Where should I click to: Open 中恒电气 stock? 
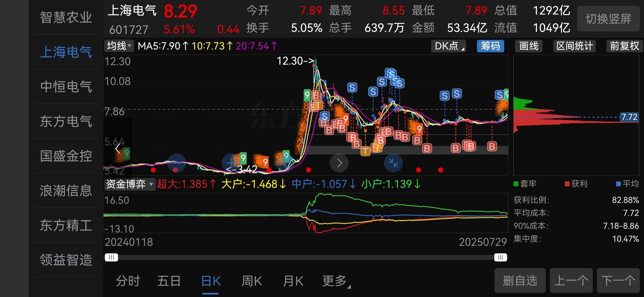pyautogui.click(x=66, y=87)
